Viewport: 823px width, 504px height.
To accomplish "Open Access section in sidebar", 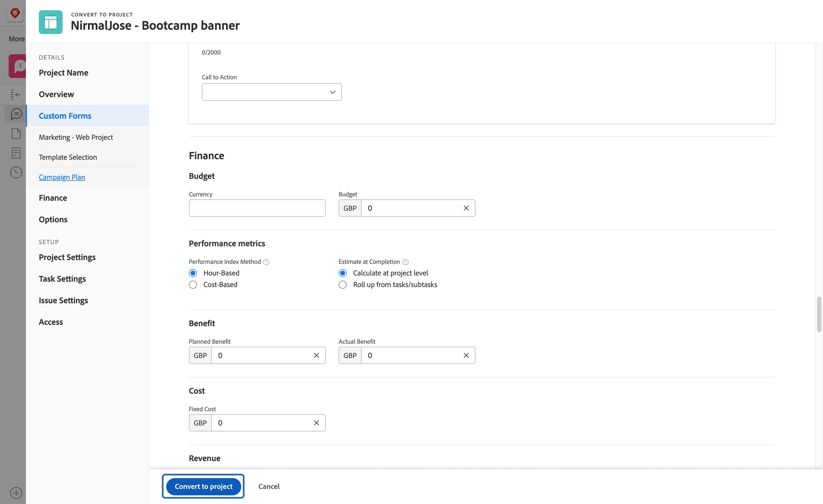I will point(51,322).
